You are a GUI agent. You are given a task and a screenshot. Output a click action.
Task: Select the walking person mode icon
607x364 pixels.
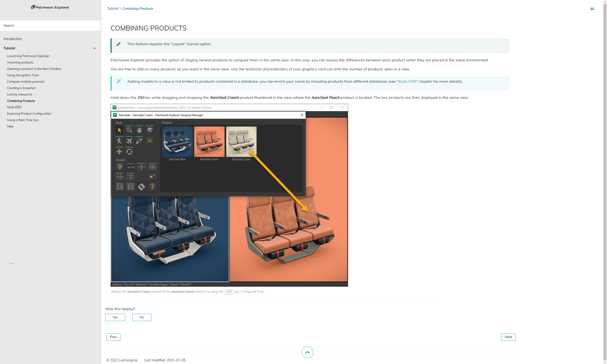tap(119, 141)
